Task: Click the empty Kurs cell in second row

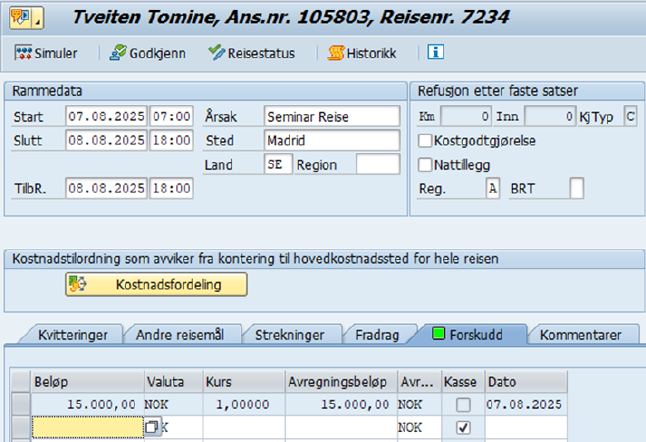Action: coord(244,427)
